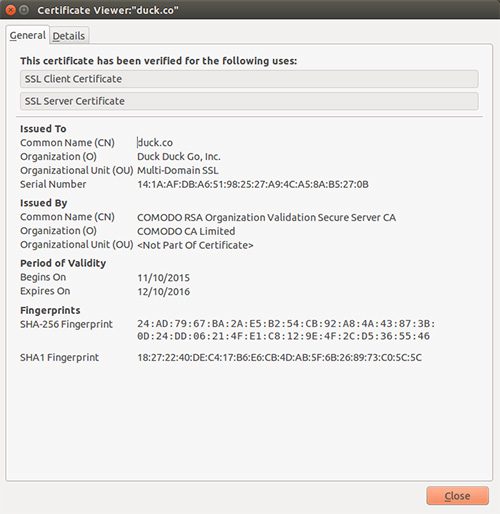
Task: Click the orange Close button
Action: tap(457, 496)
